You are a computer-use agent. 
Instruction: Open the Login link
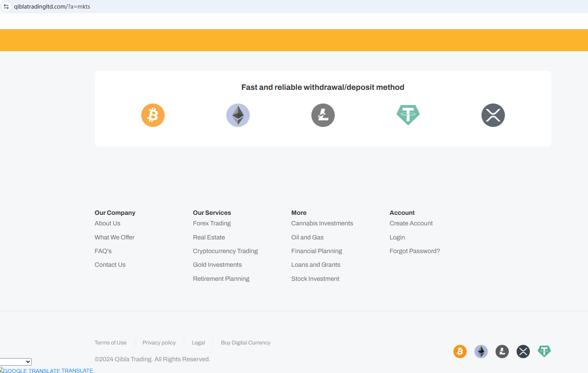(x=397, y=237)
